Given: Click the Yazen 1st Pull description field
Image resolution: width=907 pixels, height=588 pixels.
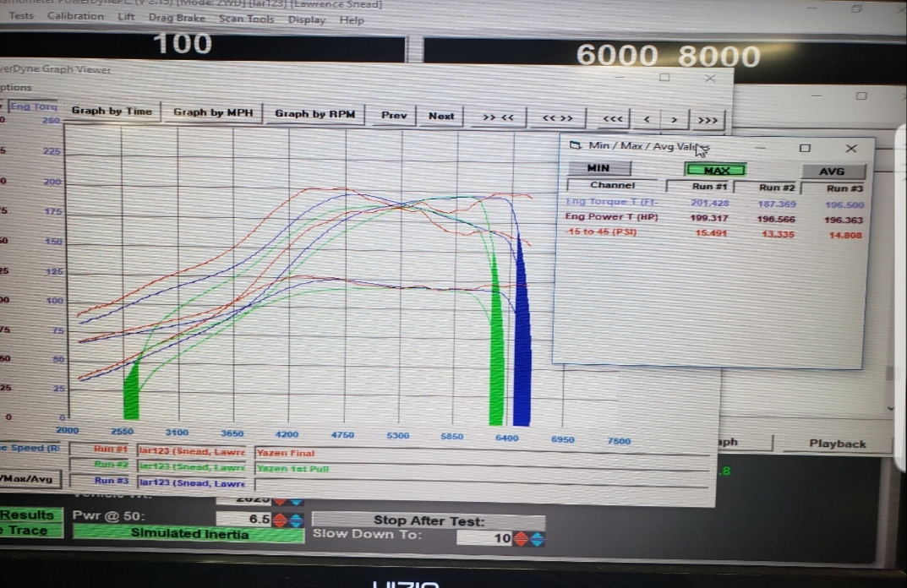Looking at the screenshot, I should point(482,469).
